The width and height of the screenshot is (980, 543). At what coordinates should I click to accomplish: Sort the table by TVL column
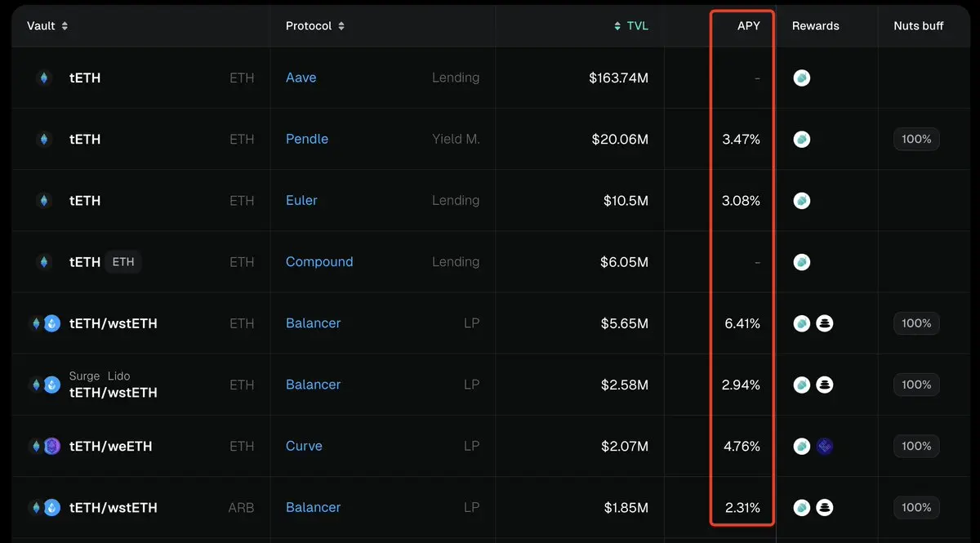[631, 26]
